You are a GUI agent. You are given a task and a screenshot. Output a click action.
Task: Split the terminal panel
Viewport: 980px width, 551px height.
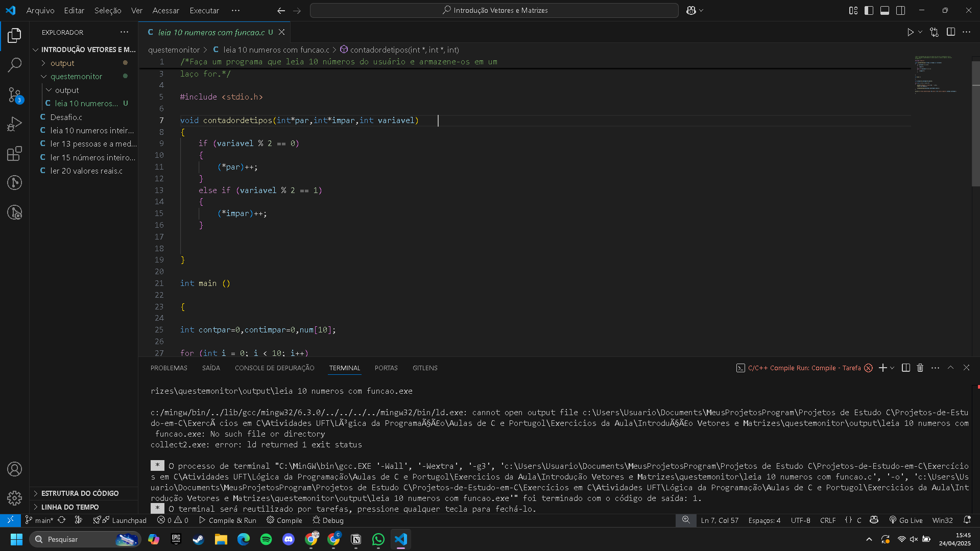[905, 368]
